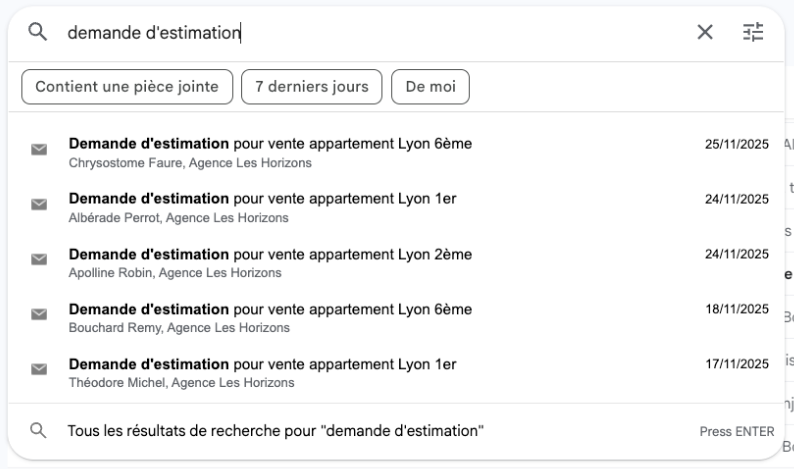Open Théodore Michel's email dated 17/11/2025
794x469 pixels.
[262, 371]
